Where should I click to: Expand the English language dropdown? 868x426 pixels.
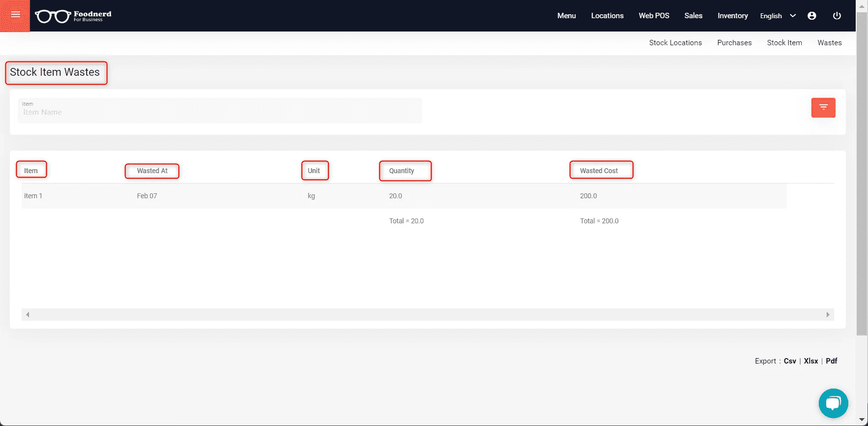click(x=778, y=16)
